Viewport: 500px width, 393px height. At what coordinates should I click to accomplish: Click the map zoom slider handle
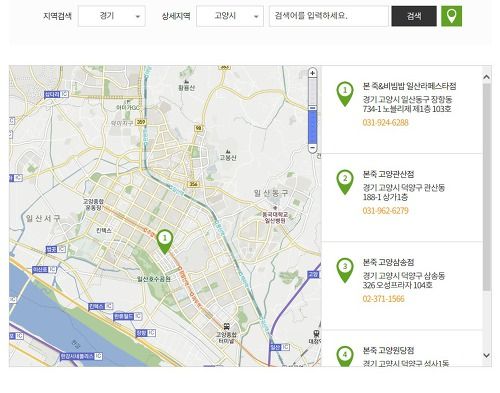tap(312, 108)
